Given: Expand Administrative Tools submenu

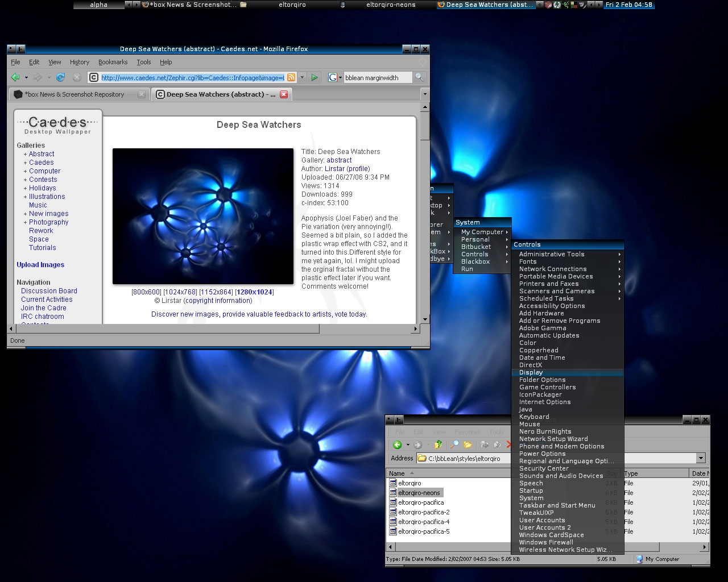Looking at the screenshot, I should (x=567, y=254).
